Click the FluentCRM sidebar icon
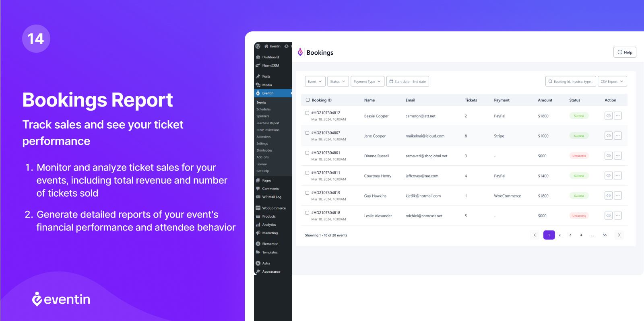The image size is (644, 321). (x=258, y=65)
